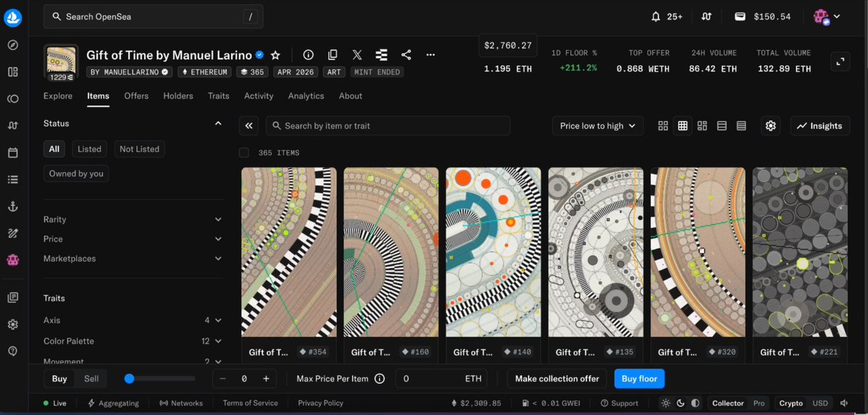
Task: Open the Discover compass icon in sidebar
Action: pyautogui.click(x=13, y=45)
